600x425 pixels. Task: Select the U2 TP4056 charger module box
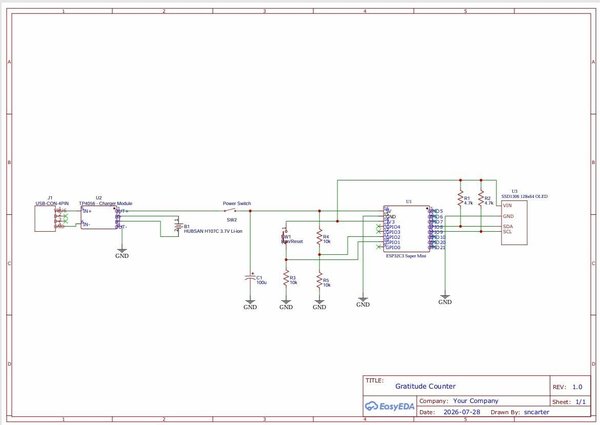pos(99,218)
